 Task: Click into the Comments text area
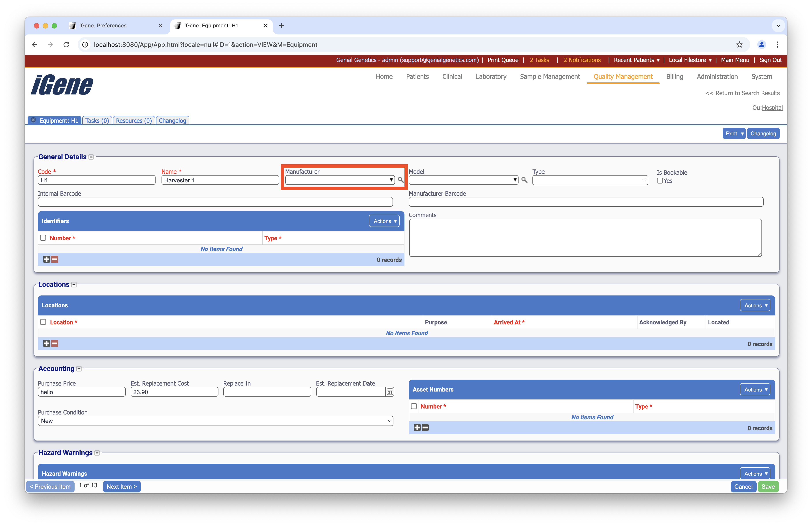tap(585, 238)
